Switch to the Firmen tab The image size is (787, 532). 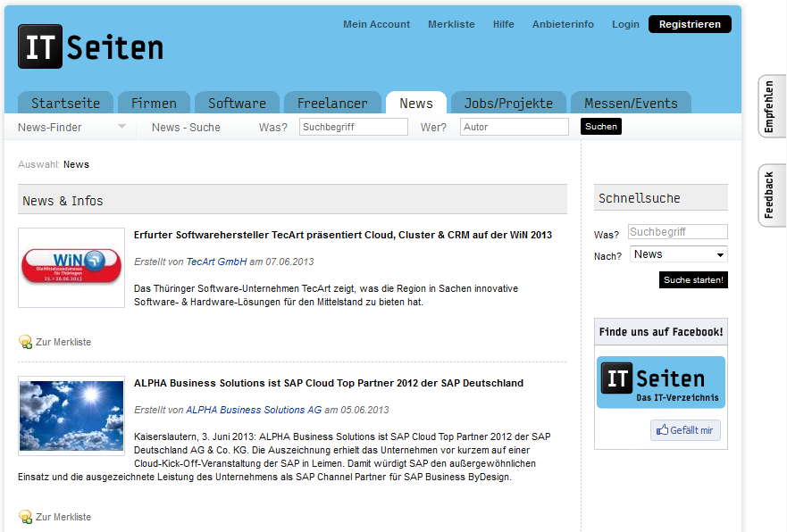[x=154, y=103]
